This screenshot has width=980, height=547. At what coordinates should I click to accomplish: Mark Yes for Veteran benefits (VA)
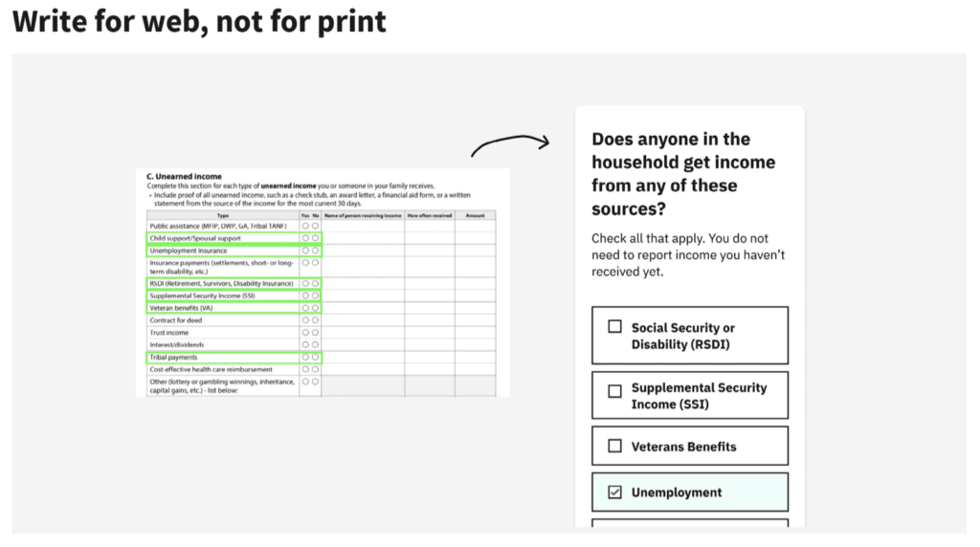coord(305,308)
